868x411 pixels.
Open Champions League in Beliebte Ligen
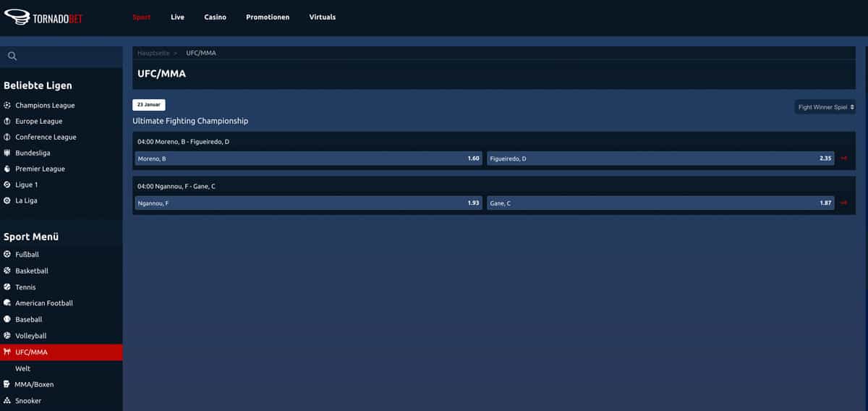[x=45, y=105]
